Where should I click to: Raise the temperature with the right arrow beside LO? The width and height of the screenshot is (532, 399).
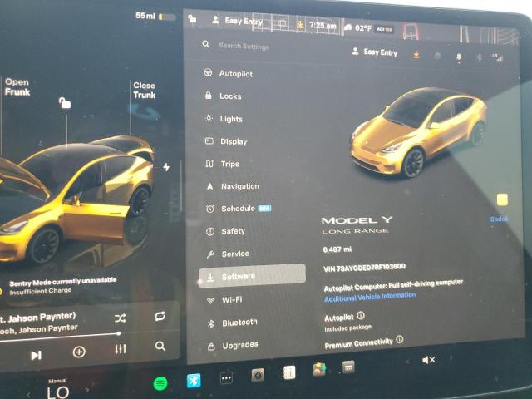click(x=87, y=390)
